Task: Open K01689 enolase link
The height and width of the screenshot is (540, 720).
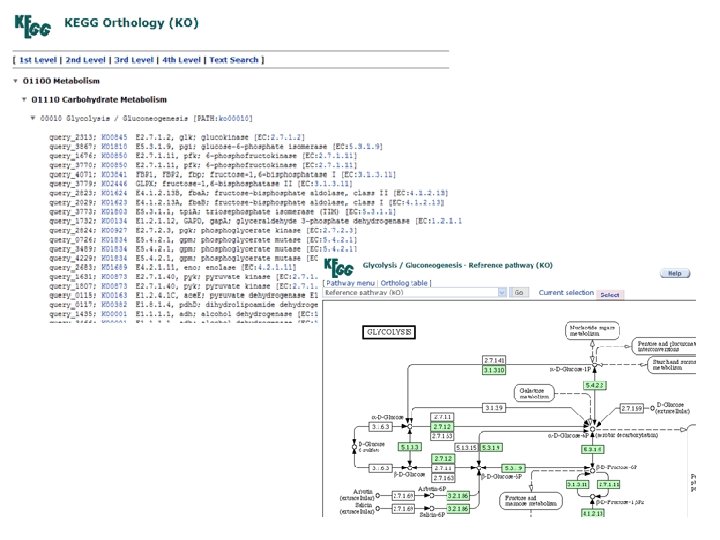Action: coord(114,268)
